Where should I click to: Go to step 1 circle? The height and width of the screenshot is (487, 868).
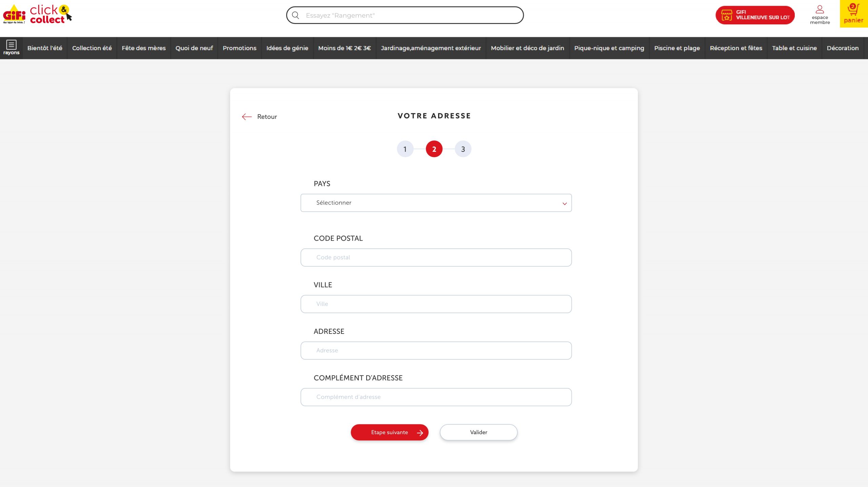405,149
